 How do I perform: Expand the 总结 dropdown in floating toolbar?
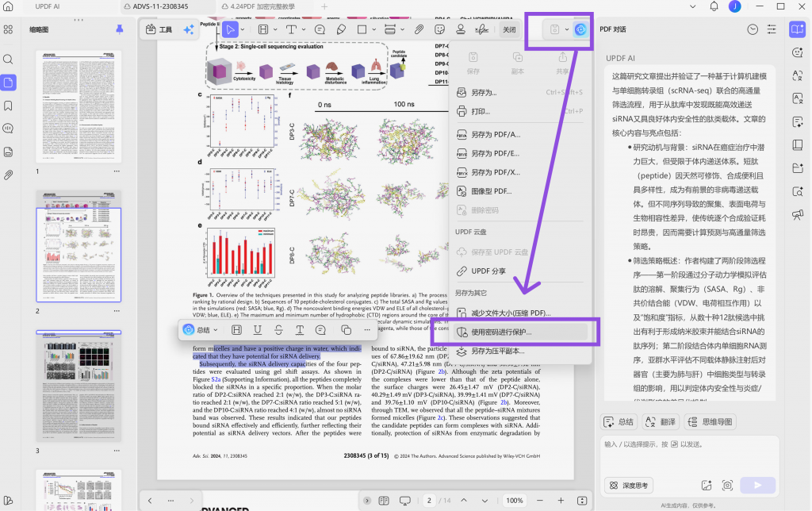(x=216, y=330)
